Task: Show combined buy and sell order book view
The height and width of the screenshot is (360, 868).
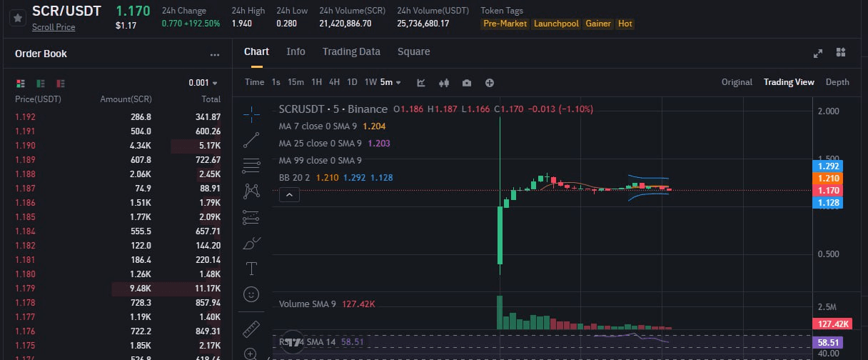Action: click(x=21, y=83)
